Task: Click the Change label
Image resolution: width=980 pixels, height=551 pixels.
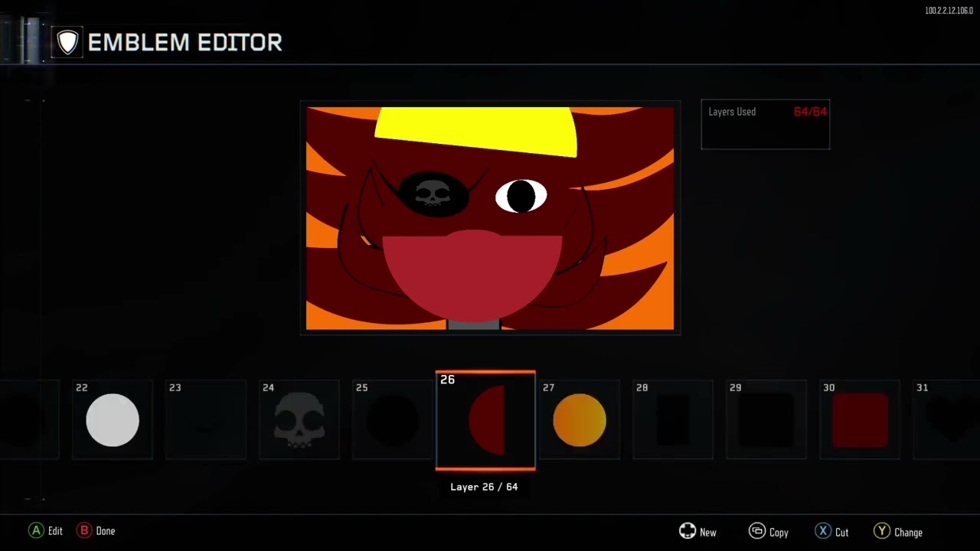Action: (x=909, y=533)
